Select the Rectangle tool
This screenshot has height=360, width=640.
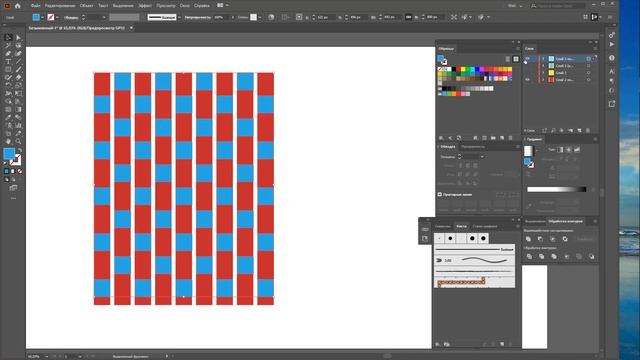click(8, 69)
